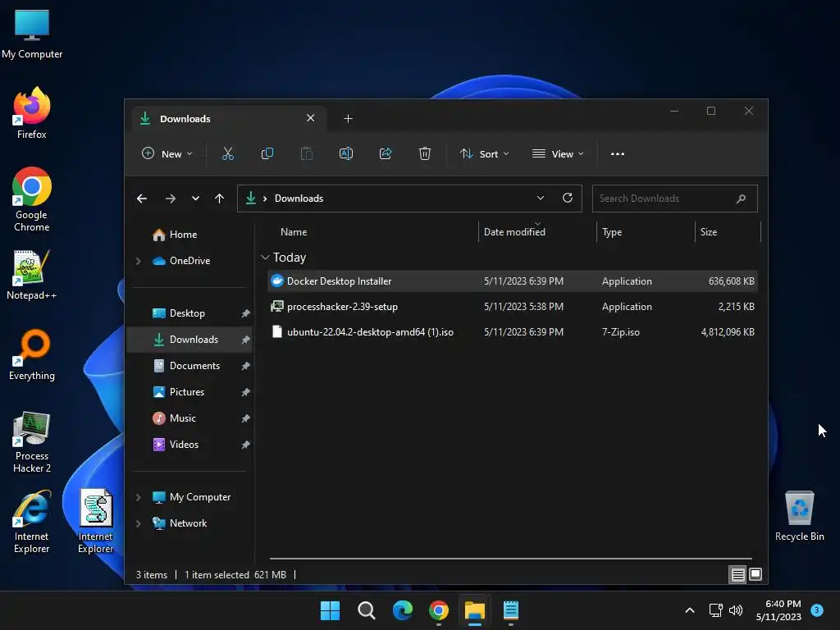Viewport: 840px width, 630px height.
Task: Select the Process Hacker 2 desktop shortcut
Action: pyautogui.click(x=32, y=442)
